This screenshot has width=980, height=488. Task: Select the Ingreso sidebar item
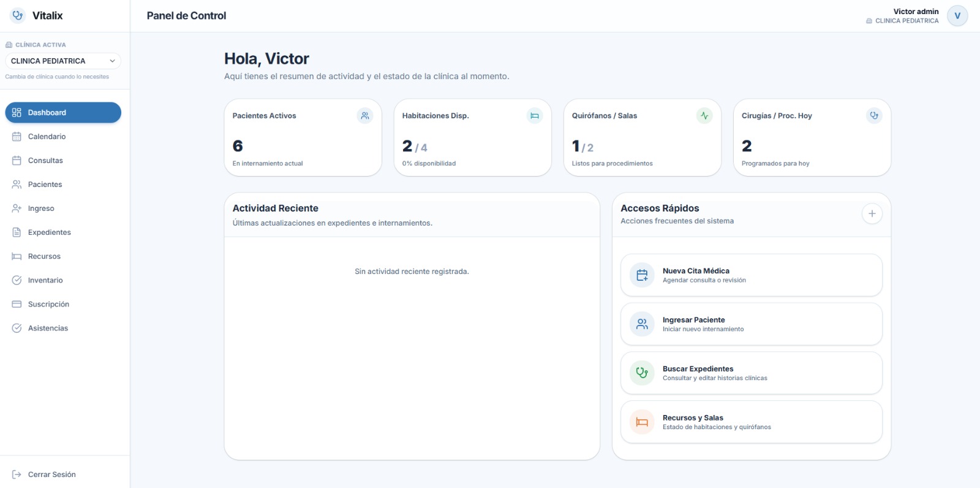(x=63, y=208)
